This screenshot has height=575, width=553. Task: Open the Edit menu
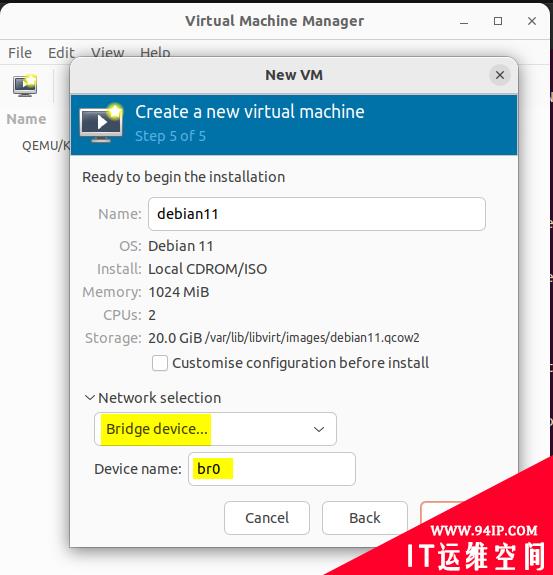point(61,53)
